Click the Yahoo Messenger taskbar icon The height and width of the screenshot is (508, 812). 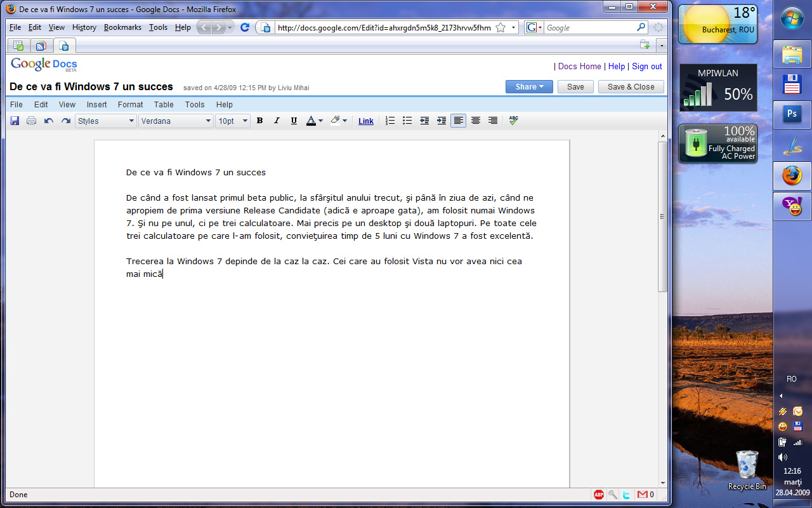coord(792,206)
